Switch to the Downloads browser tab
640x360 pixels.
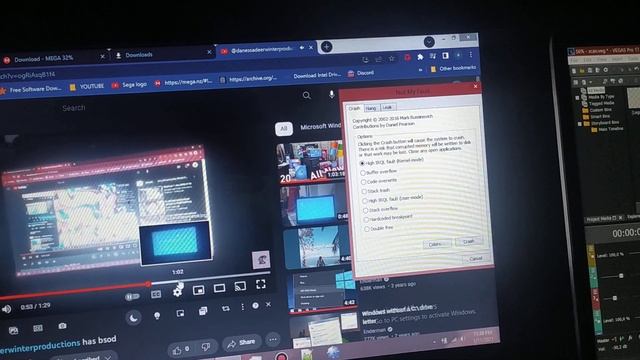pyautogui.click(x=162, y=54)
